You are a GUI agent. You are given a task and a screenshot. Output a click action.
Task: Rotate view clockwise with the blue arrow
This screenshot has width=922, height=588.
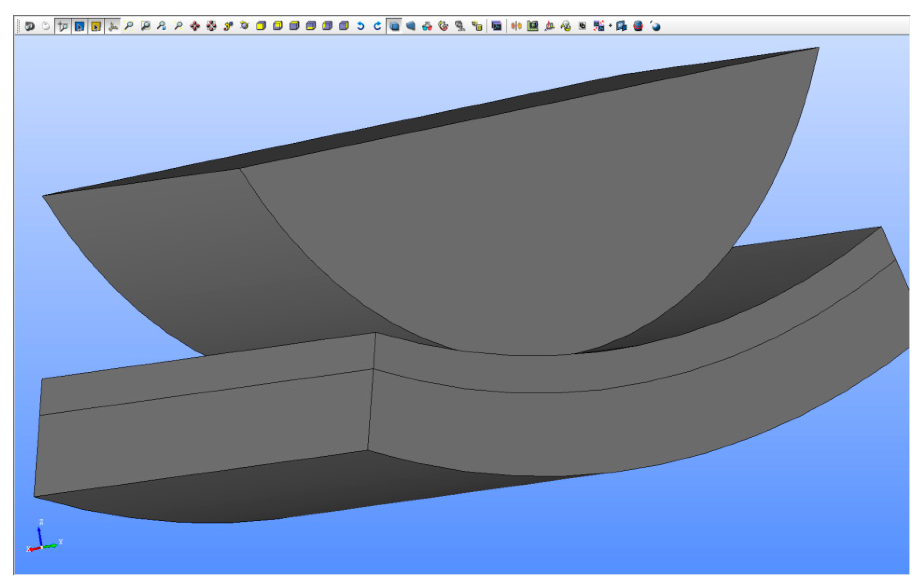point(377,26)
